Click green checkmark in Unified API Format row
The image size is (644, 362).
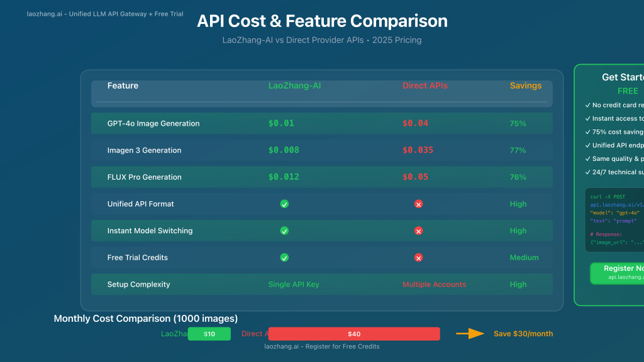(x=284, y=204)
